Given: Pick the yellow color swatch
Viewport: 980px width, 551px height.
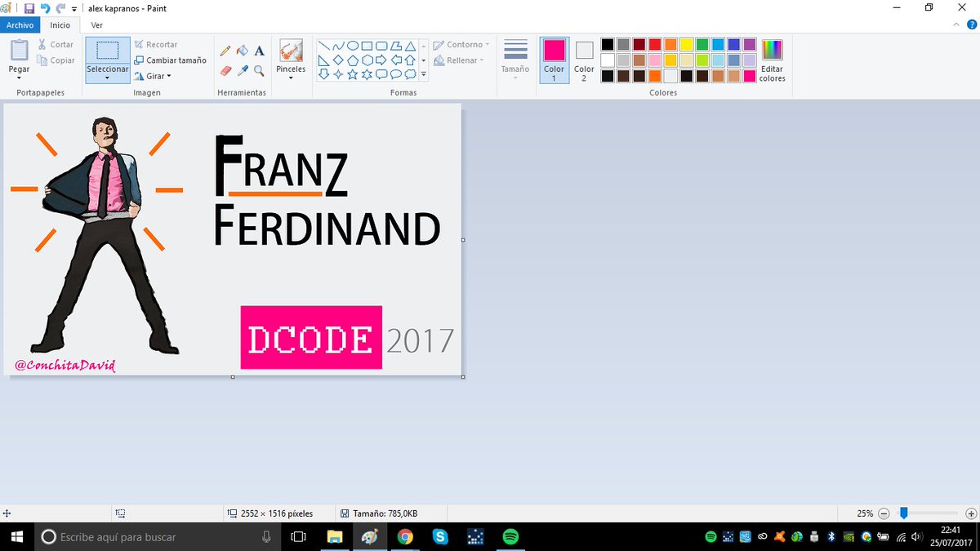Looking at the screenshot, I should [x=686, y=44].
